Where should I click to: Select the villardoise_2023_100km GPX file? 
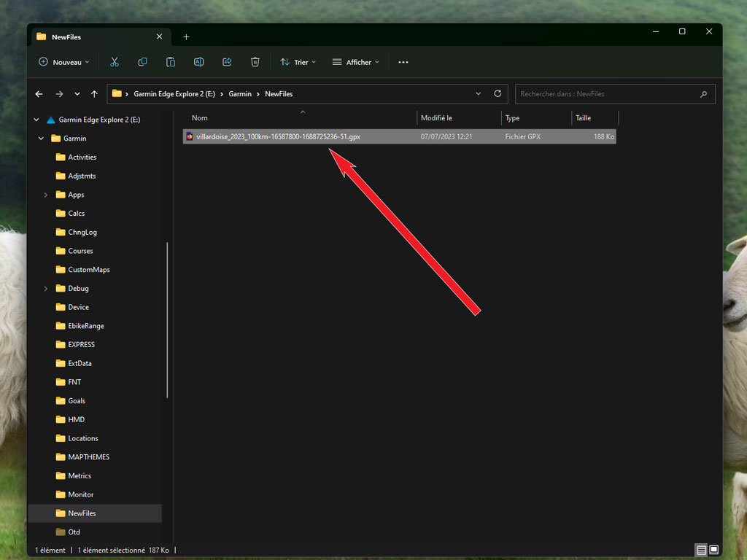[278, 136]
